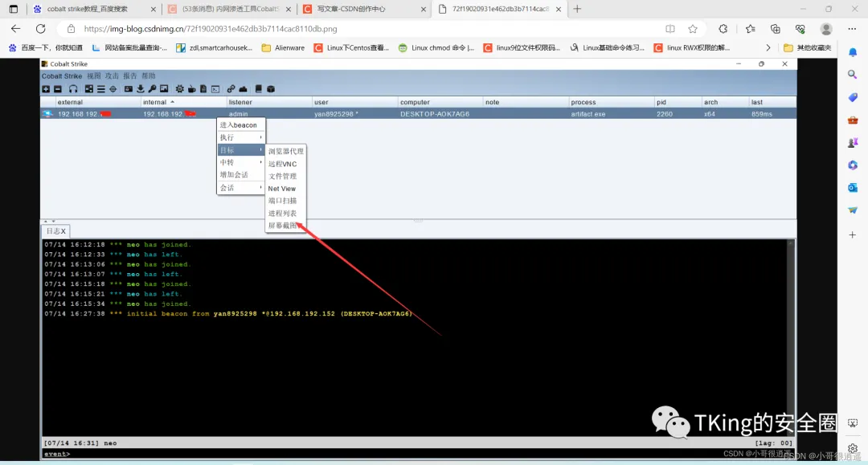
Task: Show target table via crosshair icon
Action: click(x=113, y=89)
